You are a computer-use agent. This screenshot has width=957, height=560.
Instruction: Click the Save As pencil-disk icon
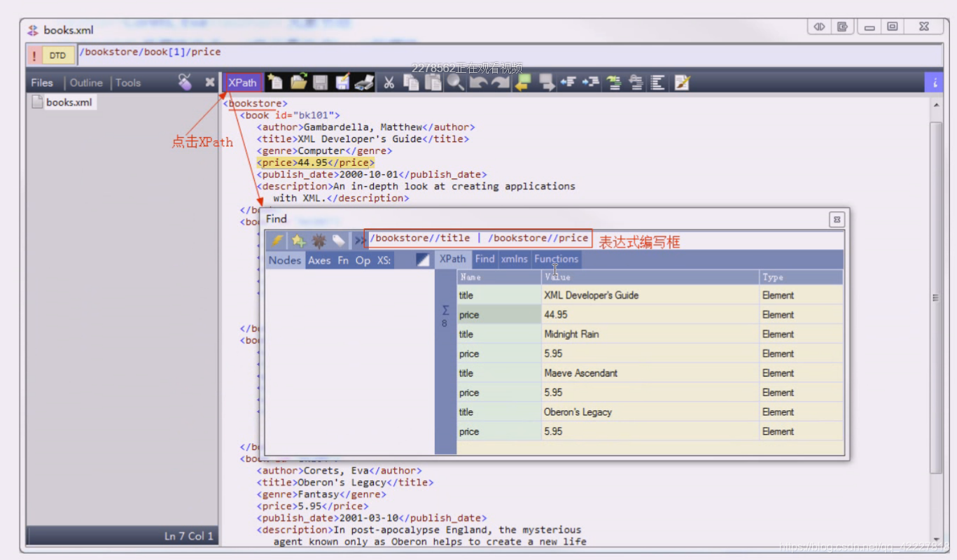[342, 83]
